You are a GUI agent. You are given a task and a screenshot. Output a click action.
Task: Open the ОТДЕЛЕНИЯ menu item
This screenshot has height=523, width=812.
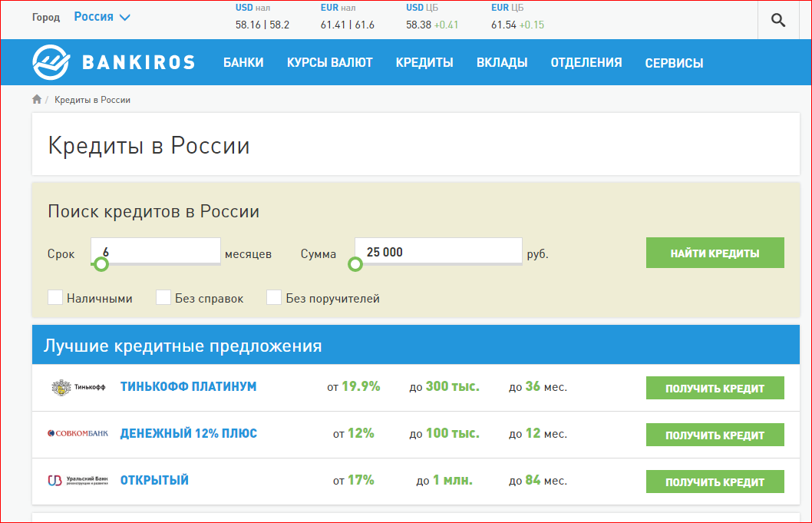point(586,63)
